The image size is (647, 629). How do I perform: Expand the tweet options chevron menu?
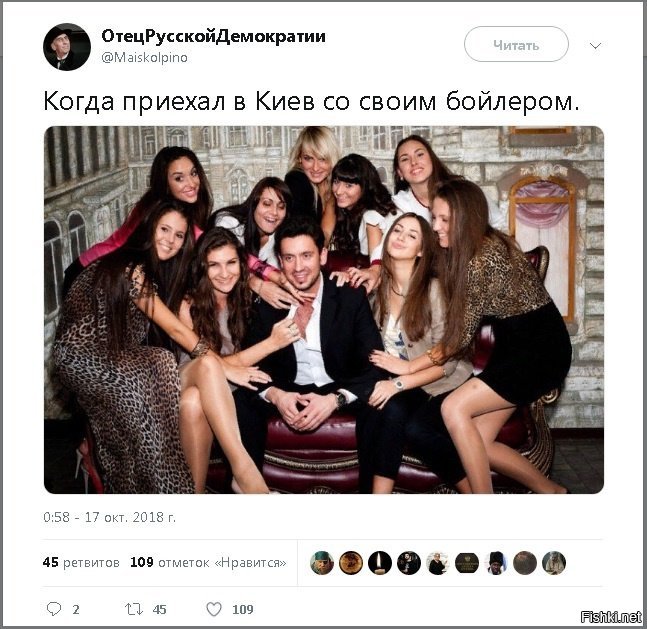coord(595,45)
